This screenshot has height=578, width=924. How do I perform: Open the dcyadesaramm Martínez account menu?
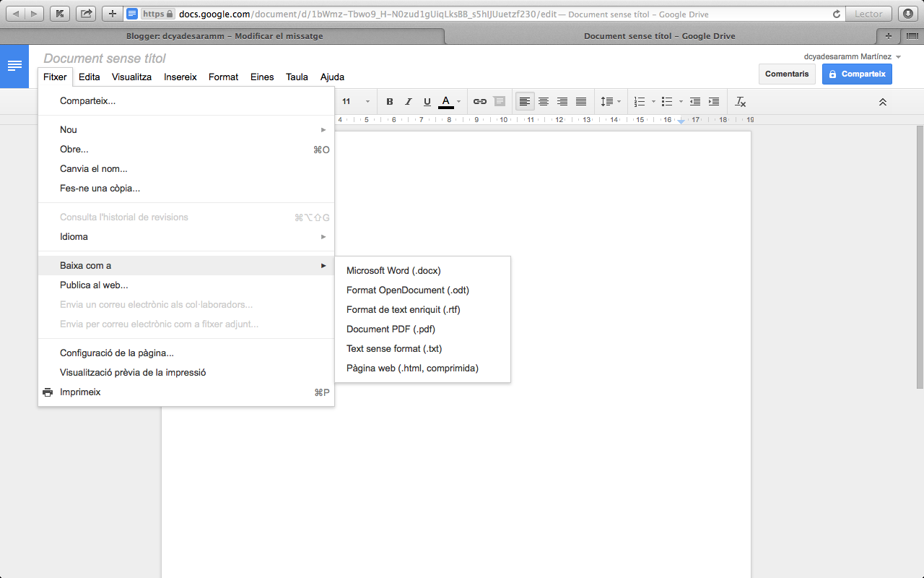tap(853, 56)
